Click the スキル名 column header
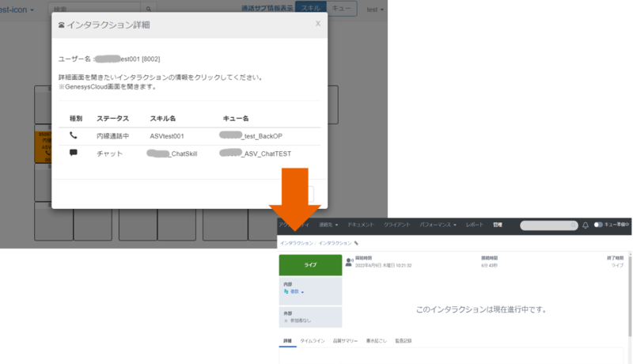Viewport: 633px width, 364px height. 163,119
